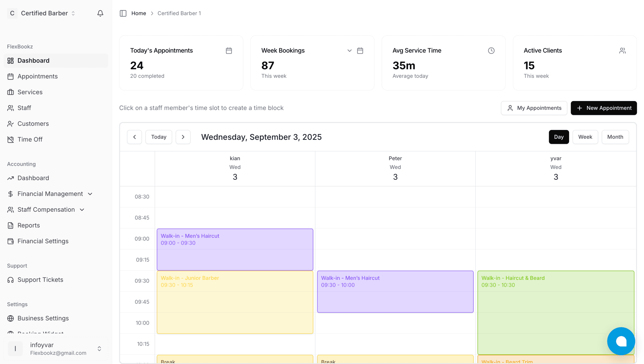644x364 pixels.
Task: Switch calendar to Month view
Action: (615, 137)
